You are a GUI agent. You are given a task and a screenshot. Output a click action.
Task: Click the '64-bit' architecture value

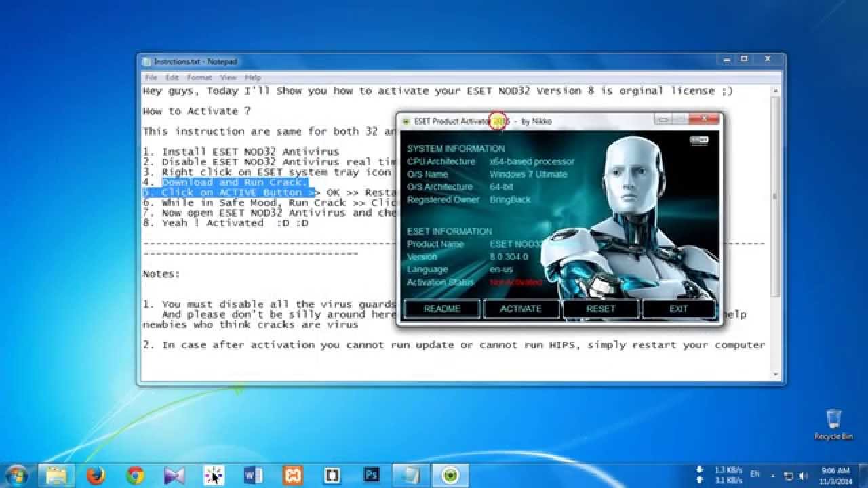500,187
